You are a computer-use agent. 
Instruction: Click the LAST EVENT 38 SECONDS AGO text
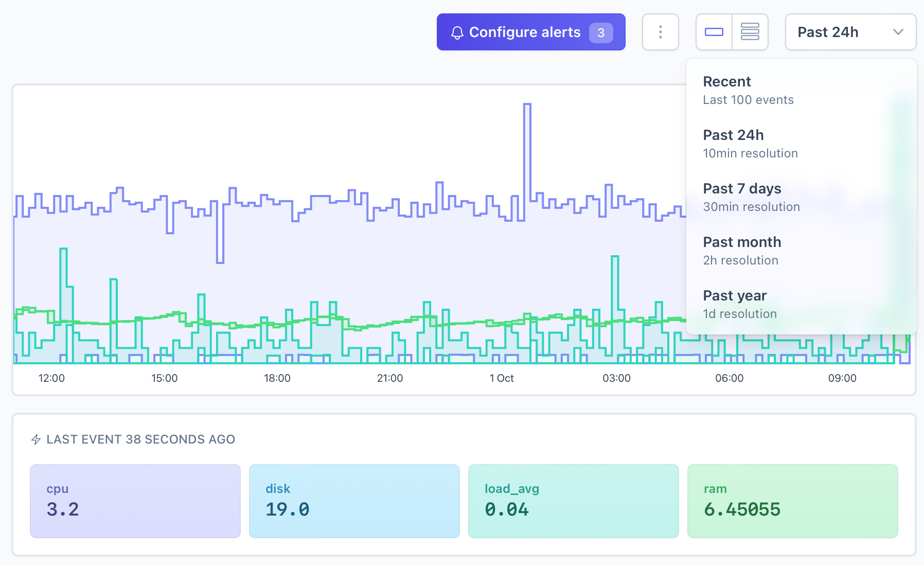click(140, 439)
